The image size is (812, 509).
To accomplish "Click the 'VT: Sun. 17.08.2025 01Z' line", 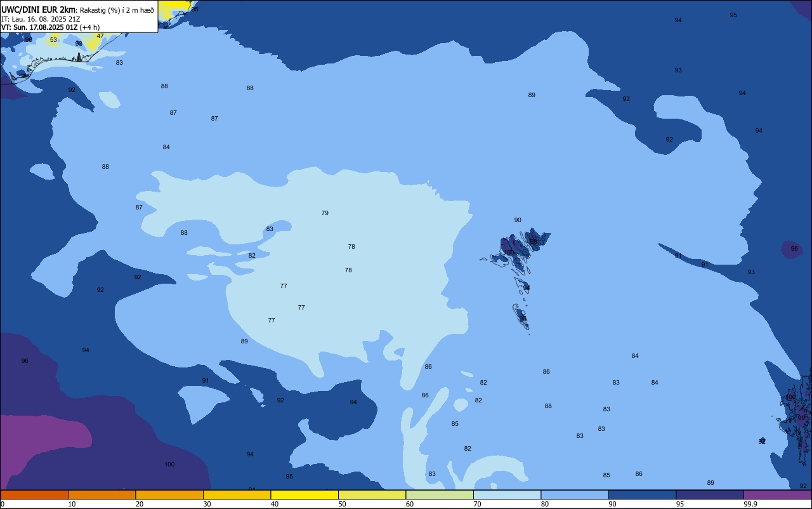I will [39, 27].
